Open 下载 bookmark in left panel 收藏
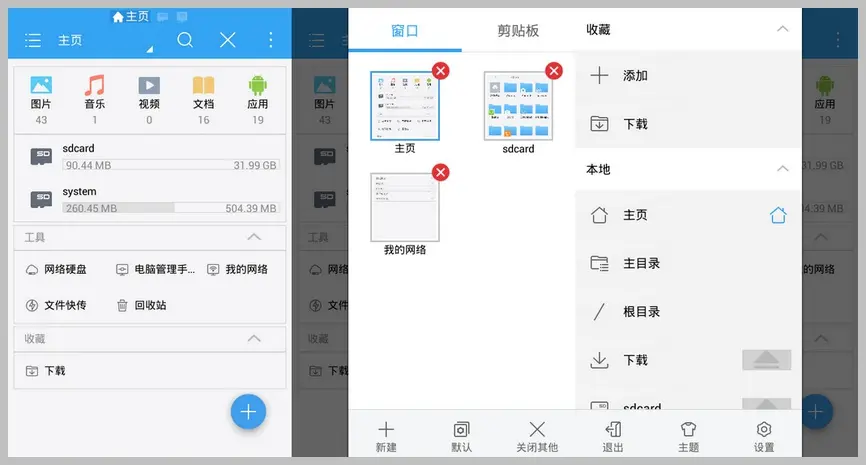This screenshot has height=465, width=866. pyautogui.click(x=46, y=371)
